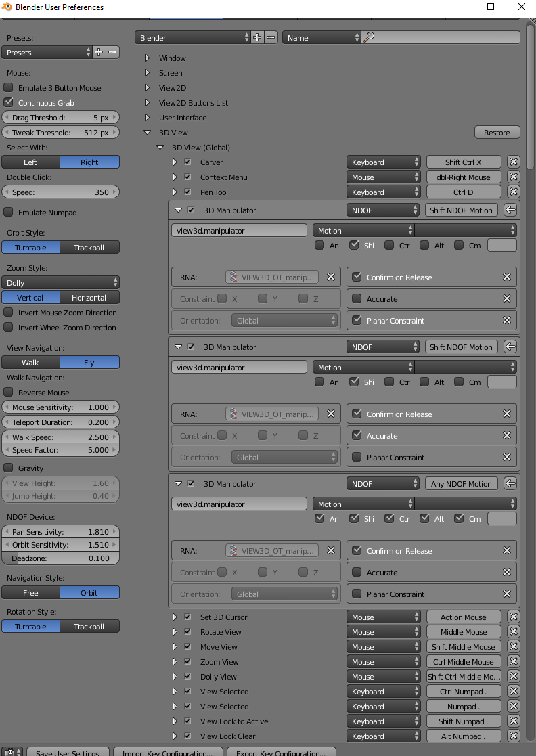Switch zoom axis to Horizontal
536x756 pixels.
tap(89, 298)
